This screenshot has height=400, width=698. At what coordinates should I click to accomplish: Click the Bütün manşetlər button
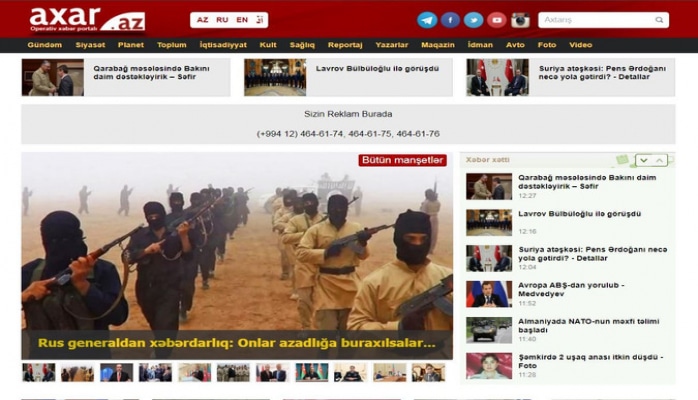pyautogui.click(x=402, y=160)
